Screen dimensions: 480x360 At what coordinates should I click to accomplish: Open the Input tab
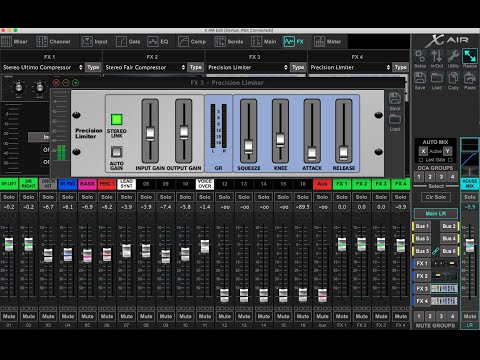coord(95,42)
